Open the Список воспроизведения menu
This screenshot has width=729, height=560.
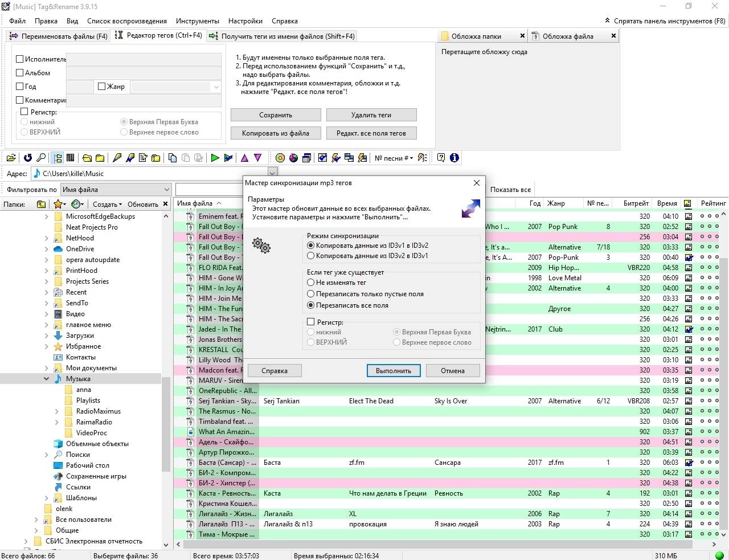pos(127,21)
